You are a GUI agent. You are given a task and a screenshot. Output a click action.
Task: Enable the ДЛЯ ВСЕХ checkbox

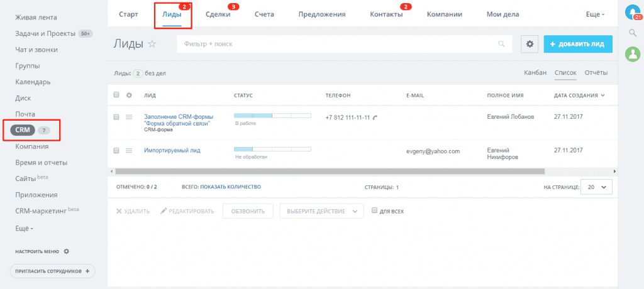click(x=375, y=211)
